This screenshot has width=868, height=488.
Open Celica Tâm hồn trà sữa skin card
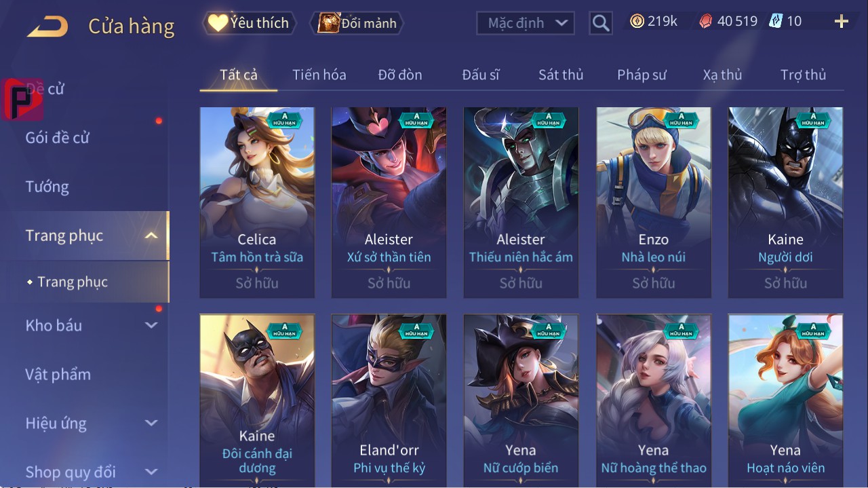coord(257,202)
